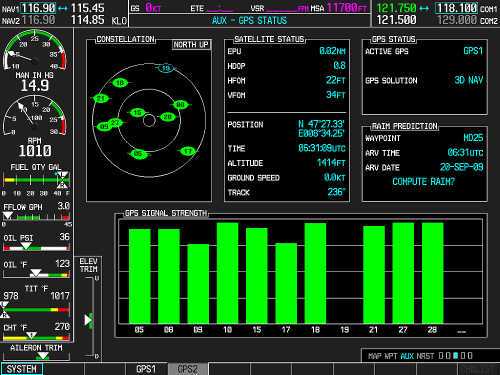Activate the COMPUTE RAIM? option
This screenshot has height=375, width=500.
point(423,182)
